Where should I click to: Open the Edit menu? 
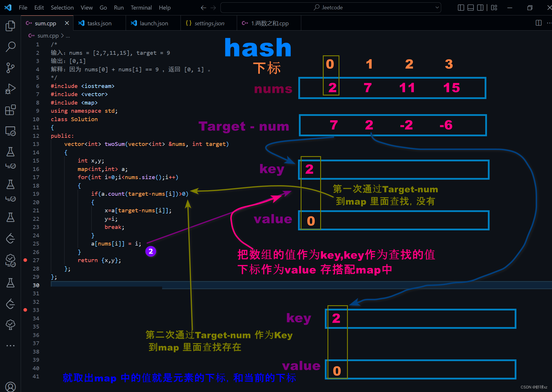(x=39, y=8)
